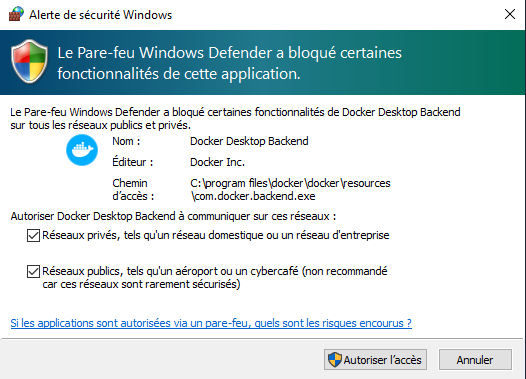526x379 pixels.
Task: Close the Alerte de sécurité Windows dialog
Action: (510, 14)
